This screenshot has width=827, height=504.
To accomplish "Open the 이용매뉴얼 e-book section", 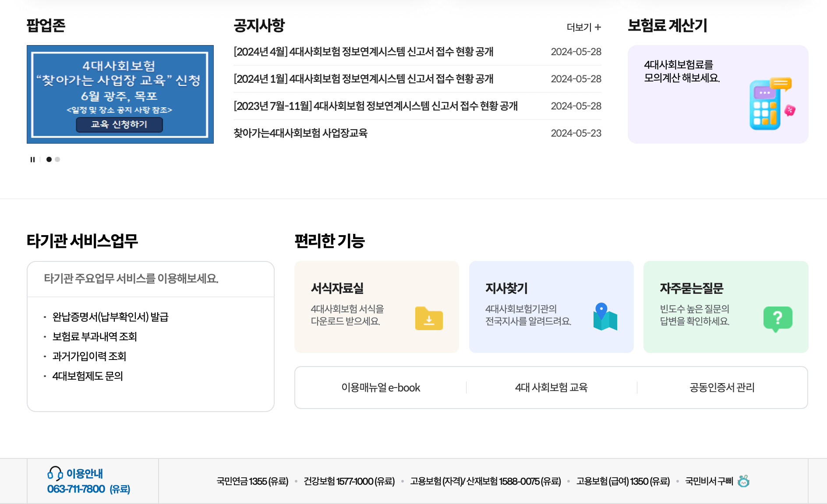I will (381, 388).
